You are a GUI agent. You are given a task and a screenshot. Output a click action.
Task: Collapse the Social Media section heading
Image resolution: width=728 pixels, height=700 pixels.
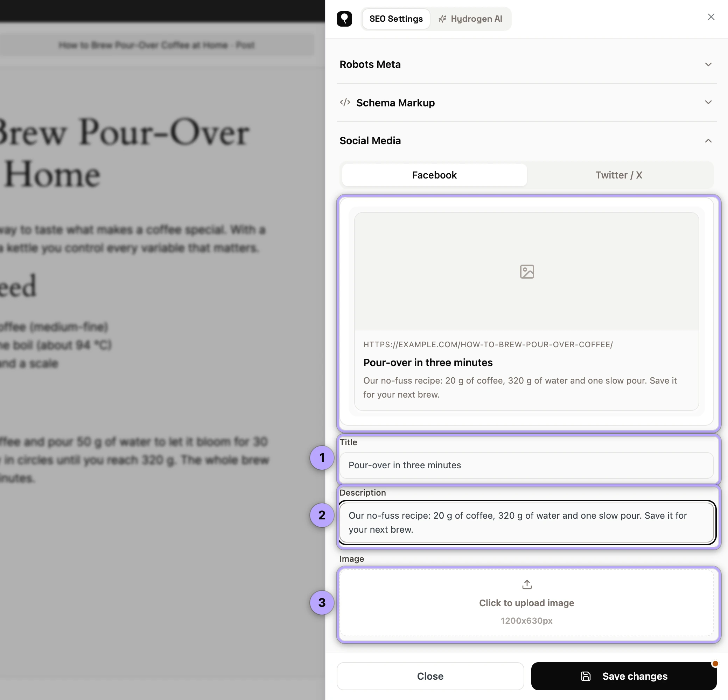point(370,141)
